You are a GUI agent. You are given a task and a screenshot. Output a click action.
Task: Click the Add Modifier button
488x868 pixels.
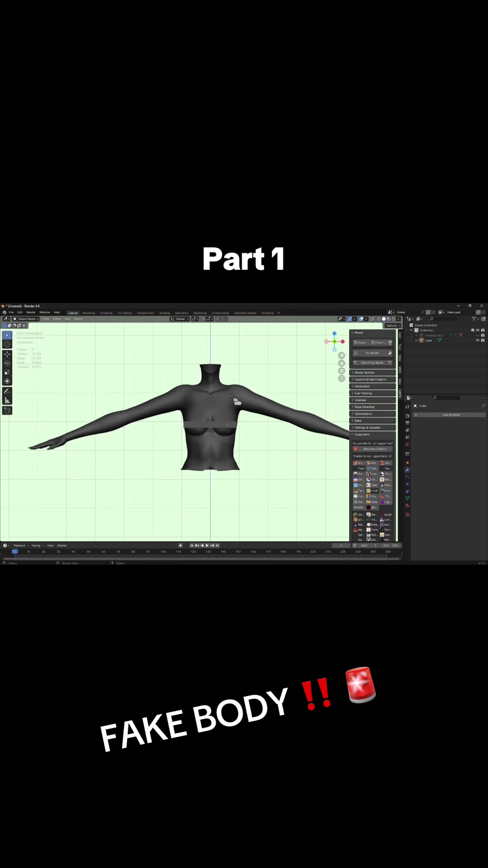tap(449, 415)
